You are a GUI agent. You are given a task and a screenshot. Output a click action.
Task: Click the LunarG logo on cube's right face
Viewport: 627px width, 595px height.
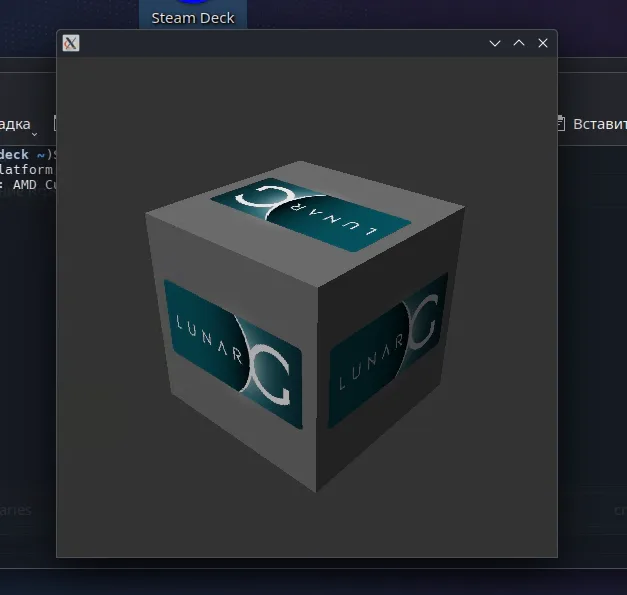pos(388,351)
